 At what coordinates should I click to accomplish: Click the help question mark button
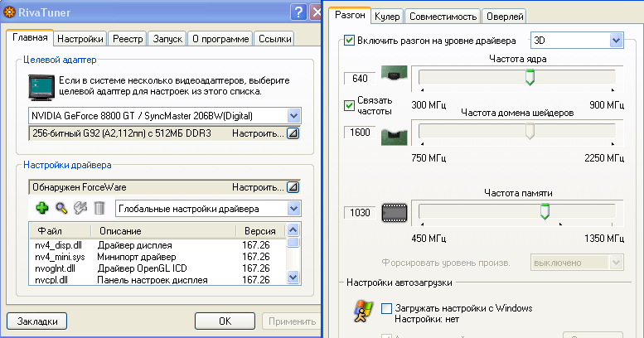click(298, 12)
